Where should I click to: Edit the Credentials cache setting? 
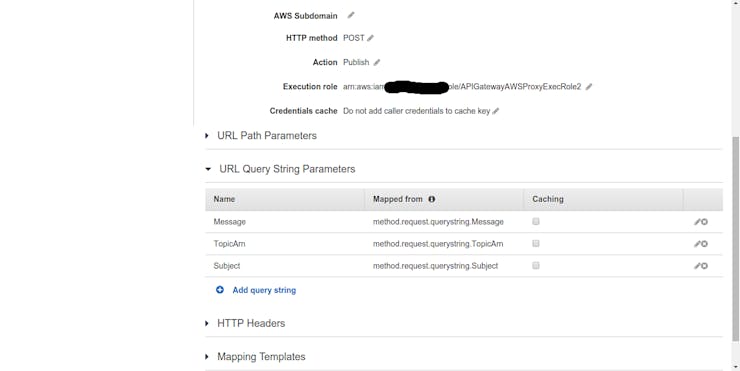[496, 111]
